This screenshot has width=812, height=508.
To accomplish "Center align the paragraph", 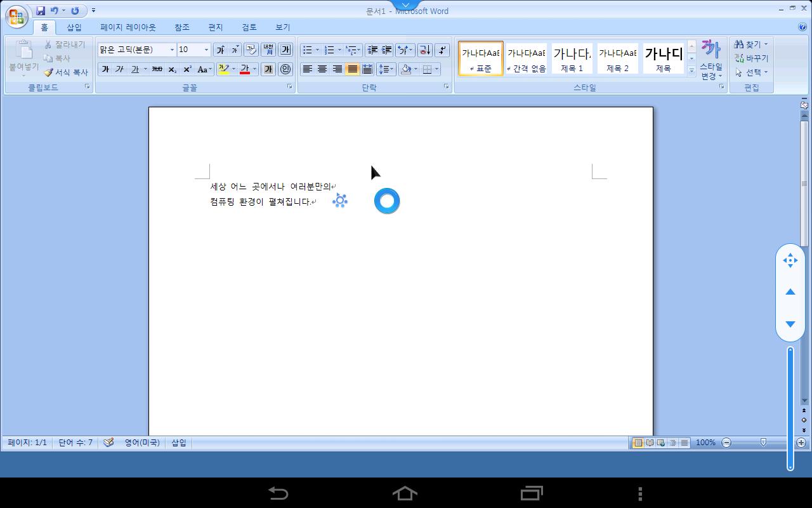I will [322, 69].
